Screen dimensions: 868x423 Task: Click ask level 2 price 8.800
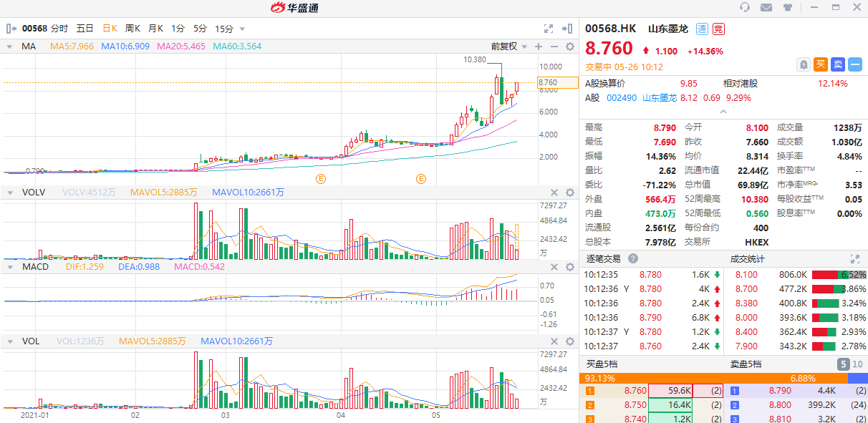click(x=781, y=405)
